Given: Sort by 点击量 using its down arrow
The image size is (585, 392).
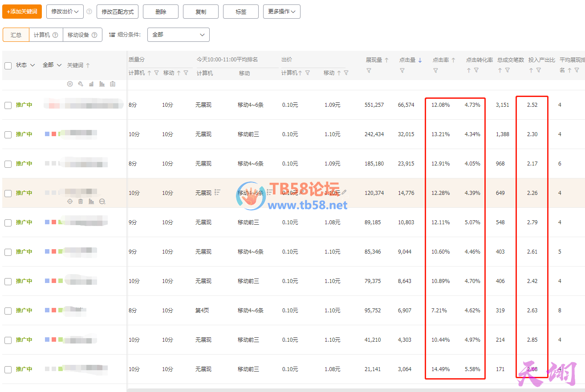Looking at the screenshot, I should point(420,60).
